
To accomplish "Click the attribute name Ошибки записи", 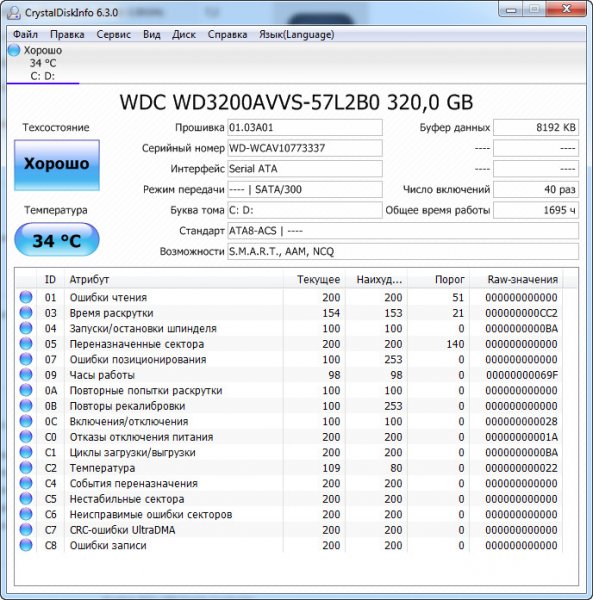I will tap(108, 545).
